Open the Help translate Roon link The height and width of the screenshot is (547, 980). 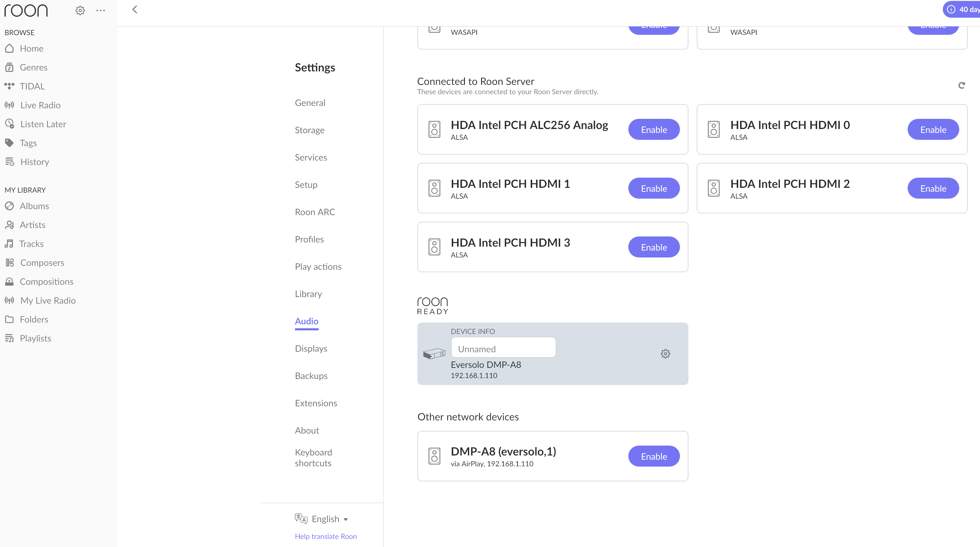click(x=326, y=536)
